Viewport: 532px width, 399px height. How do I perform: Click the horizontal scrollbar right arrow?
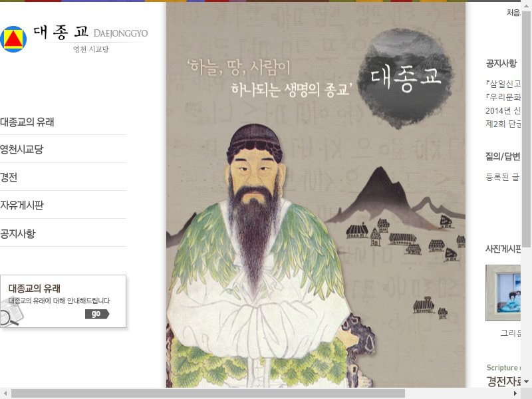click(x=515, y=394)
